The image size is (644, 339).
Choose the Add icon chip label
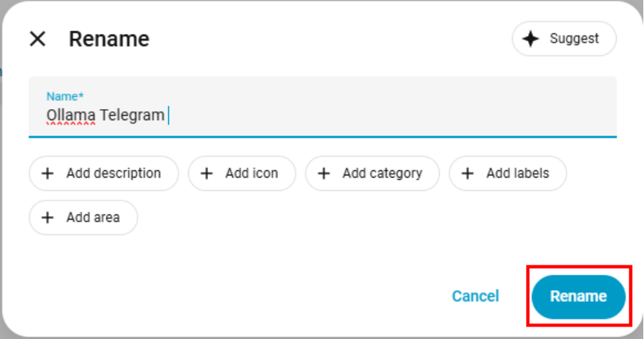(x=252, y=174)
